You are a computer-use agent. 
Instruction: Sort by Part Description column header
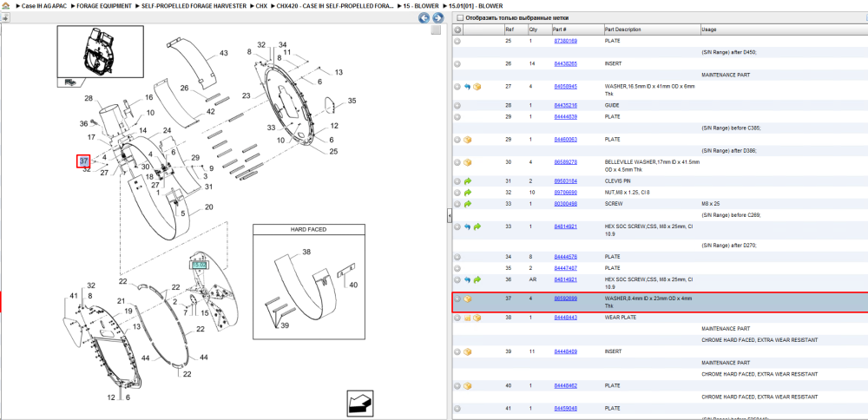click(x=622, y=30)
